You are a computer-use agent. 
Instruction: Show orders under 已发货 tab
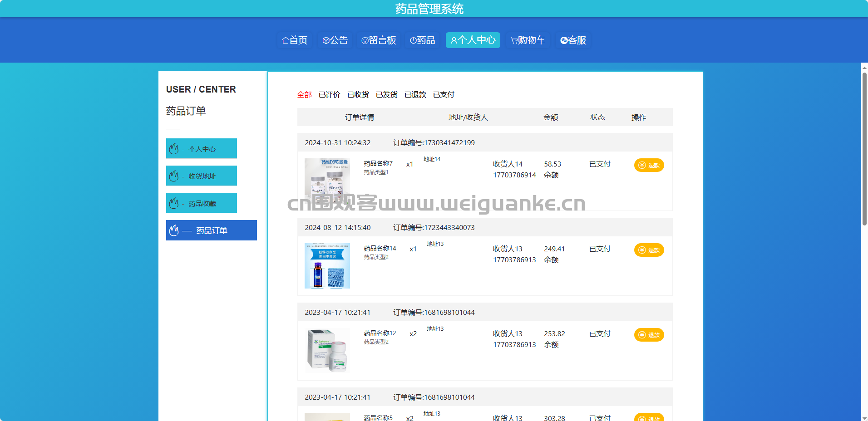386,94
